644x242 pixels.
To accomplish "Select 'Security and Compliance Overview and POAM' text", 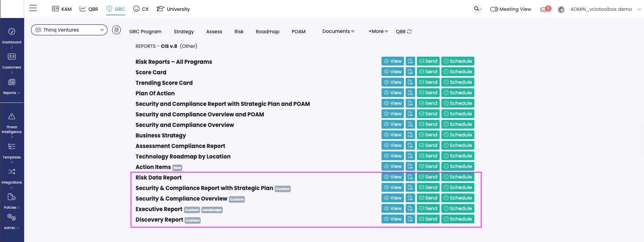I will click(200, 114).
